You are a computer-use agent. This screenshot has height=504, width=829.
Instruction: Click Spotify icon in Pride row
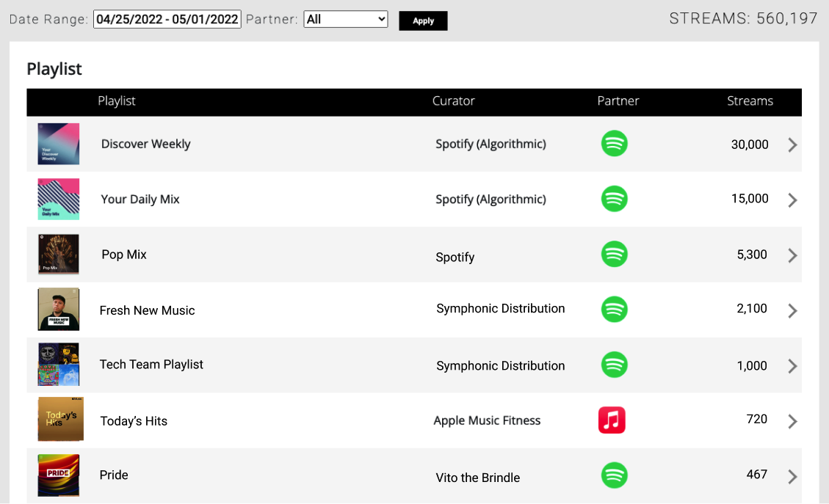pyautogui.click(x=614, y=475)
